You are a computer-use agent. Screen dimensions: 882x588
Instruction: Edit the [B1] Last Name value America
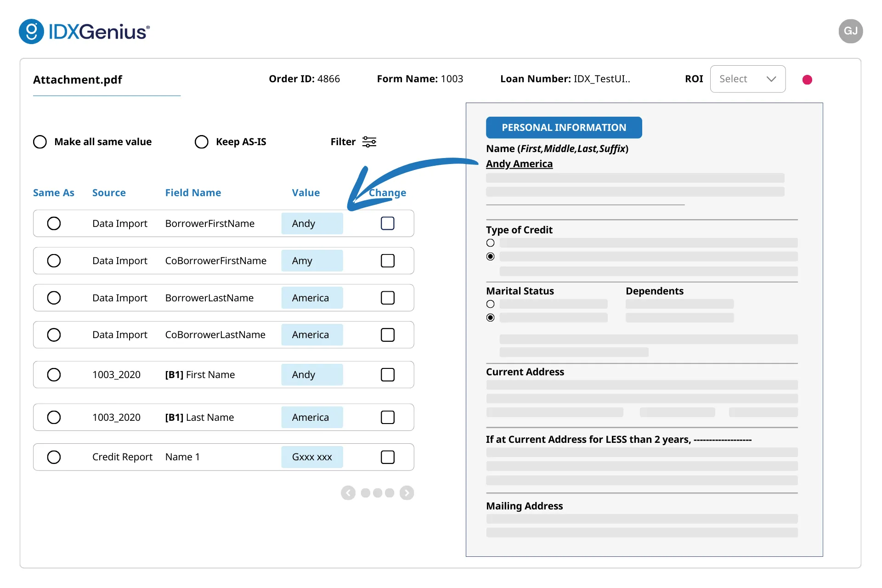pos(312,417)
